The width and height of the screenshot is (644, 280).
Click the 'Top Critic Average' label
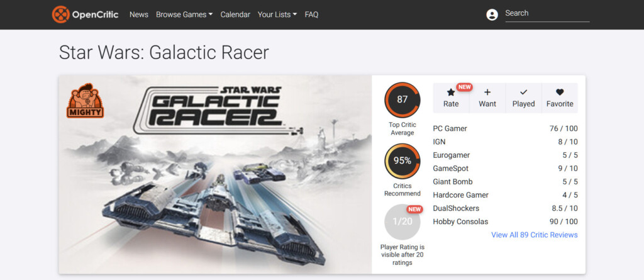(402, 129)
